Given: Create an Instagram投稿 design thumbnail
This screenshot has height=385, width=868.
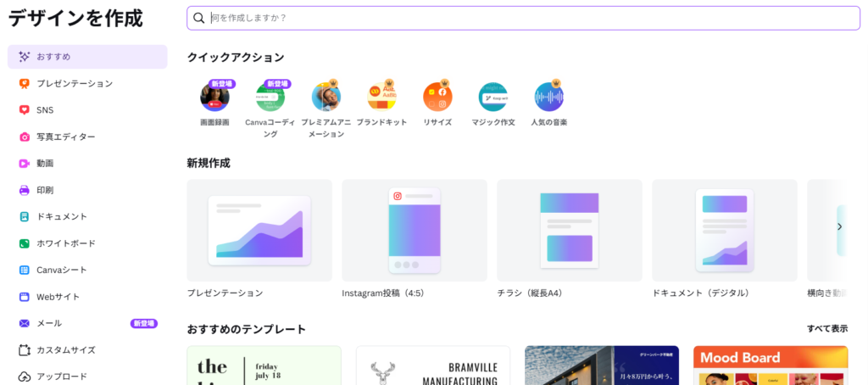Looking at the screenshot, I should (x=415, y=231).
